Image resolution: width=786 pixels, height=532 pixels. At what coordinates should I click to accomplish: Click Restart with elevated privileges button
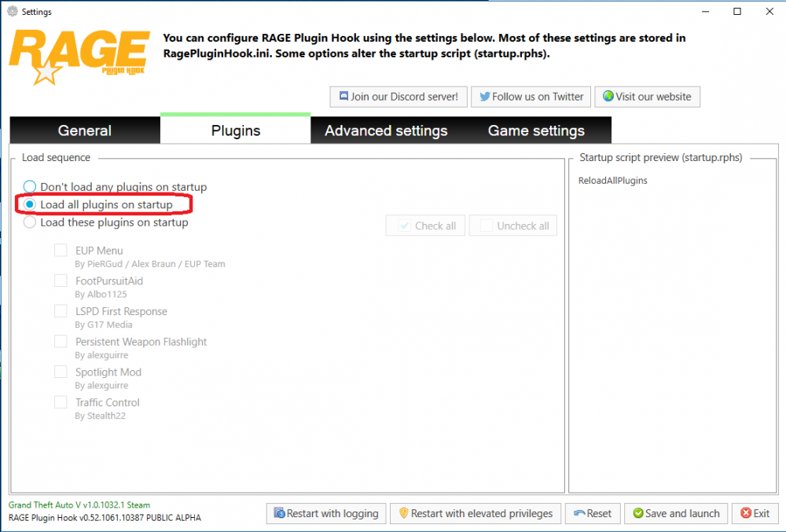(x=476, y=513)
